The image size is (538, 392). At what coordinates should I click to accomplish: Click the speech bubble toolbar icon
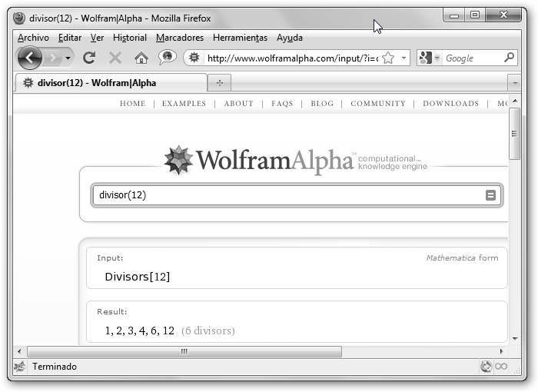pyautogui.click(x=167, y=58)
